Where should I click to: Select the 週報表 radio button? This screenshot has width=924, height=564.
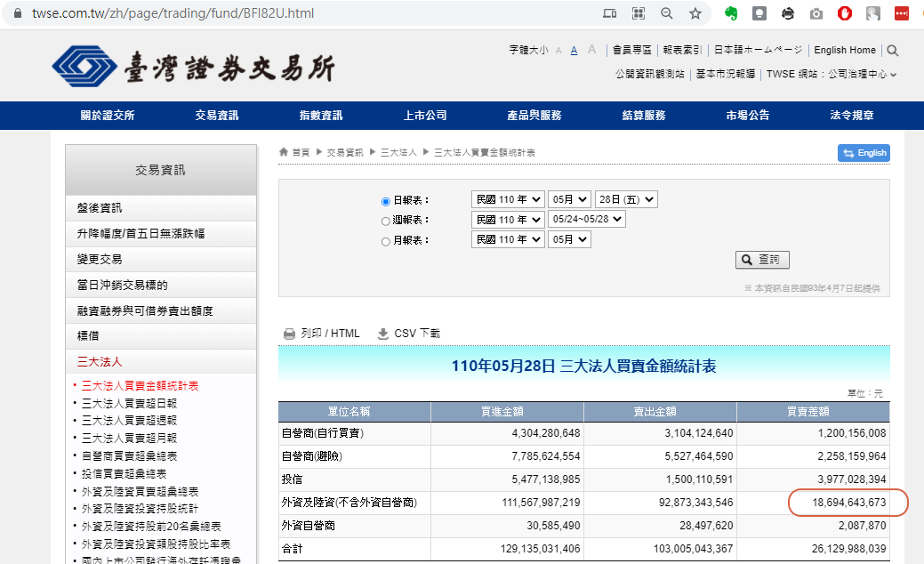pos(386,221)
